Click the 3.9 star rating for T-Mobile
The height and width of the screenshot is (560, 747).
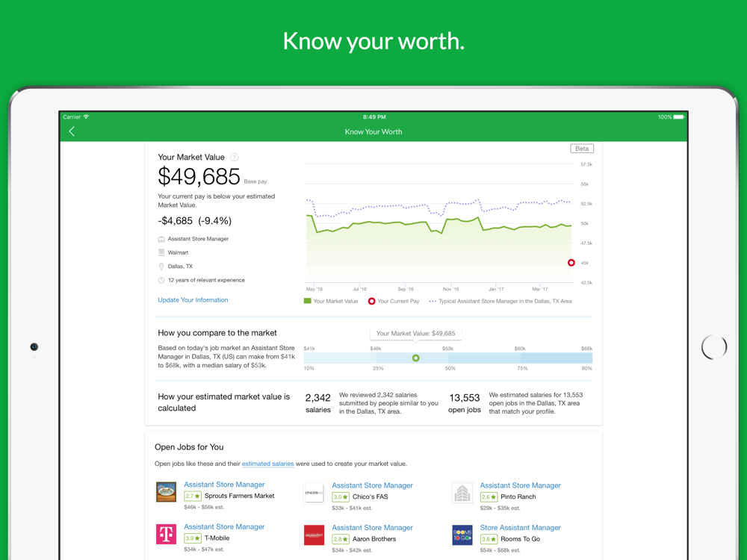click(193, 538)
